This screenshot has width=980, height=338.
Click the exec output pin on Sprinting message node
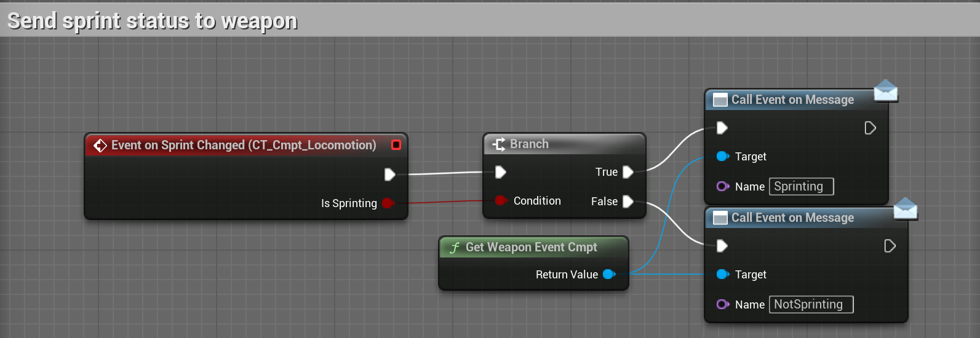(870, 128)
